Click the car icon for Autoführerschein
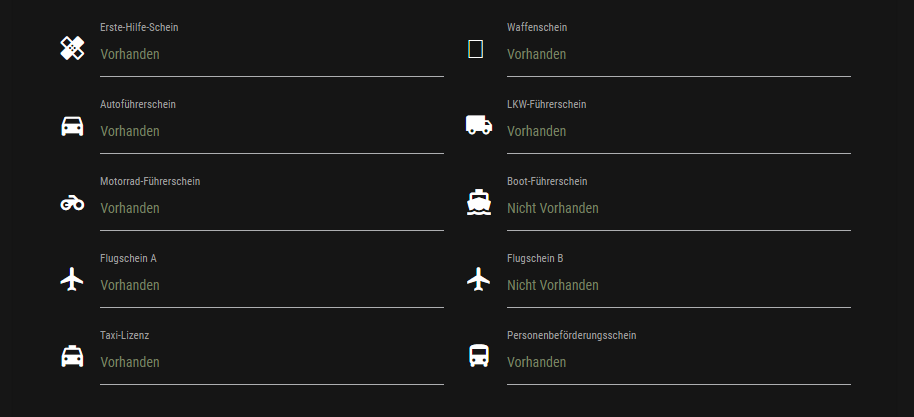Image resolution: width=914 pixels, height=417 pixels. coord(72,126)
